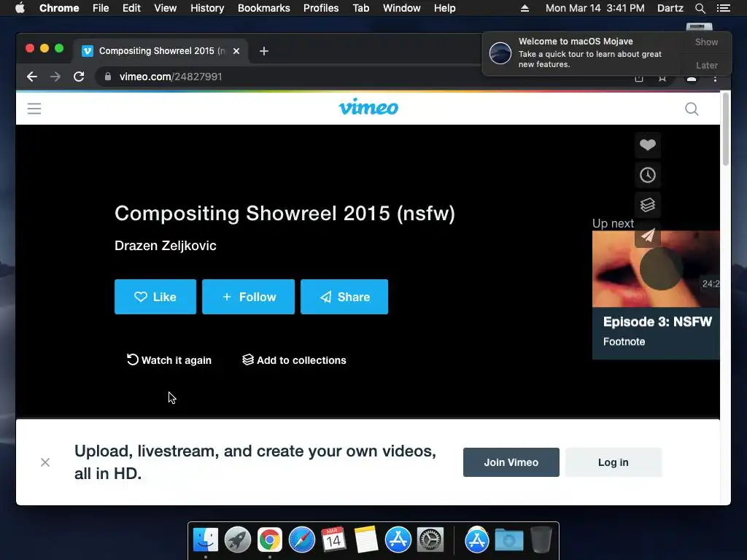747x560 pixels.
Task: Click Chrome icon in the dock
Action: point(270,540)
